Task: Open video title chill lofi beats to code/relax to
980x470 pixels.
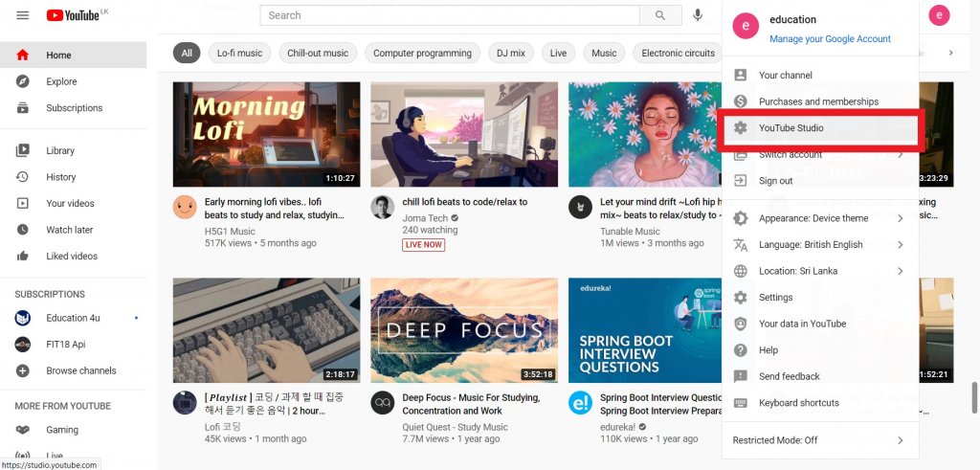Action: click(x=464, y=202)
